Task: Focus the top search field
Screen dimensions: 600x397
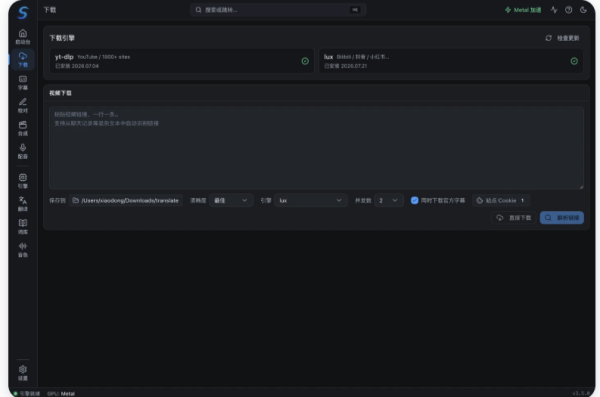Action: (278, 10)
